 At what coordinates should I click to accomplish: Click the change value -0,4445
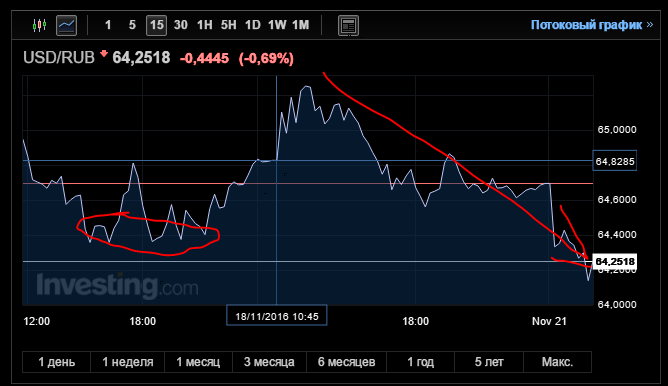(204, 58)
